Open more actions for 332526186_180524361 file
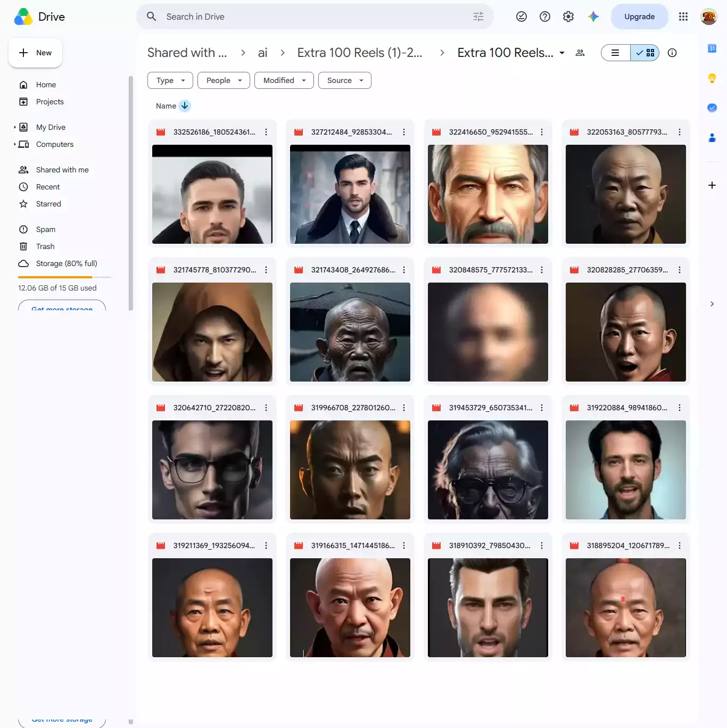The image size is (727, 728). tap(266, 132)
